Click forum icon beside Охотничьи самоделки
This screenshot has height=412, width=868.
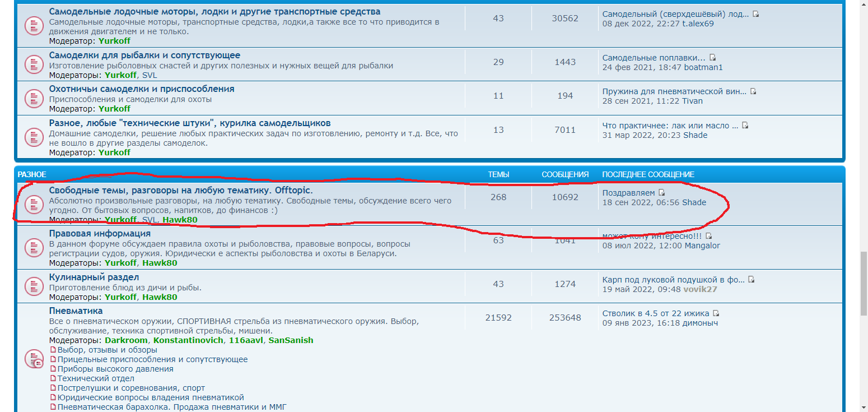pos(34,98)
